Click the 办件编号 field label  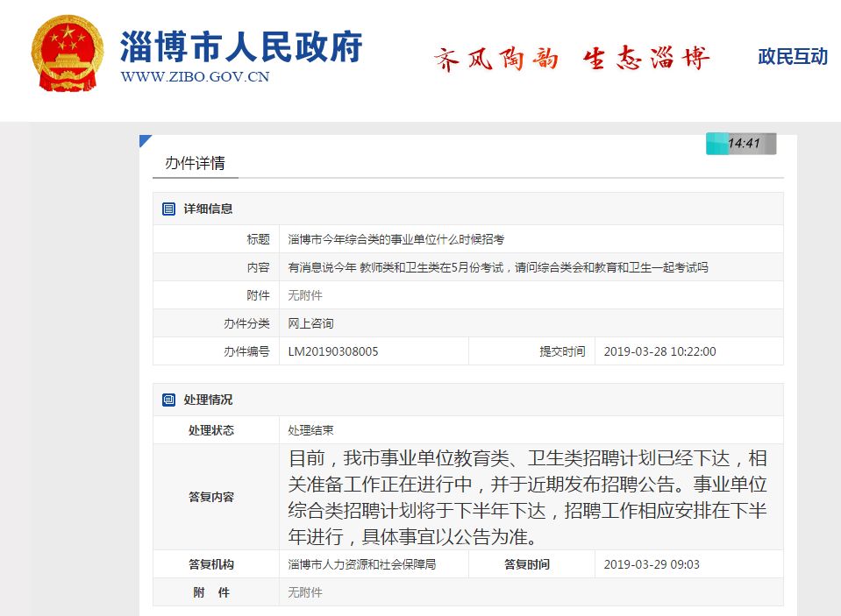coord(246,351)
